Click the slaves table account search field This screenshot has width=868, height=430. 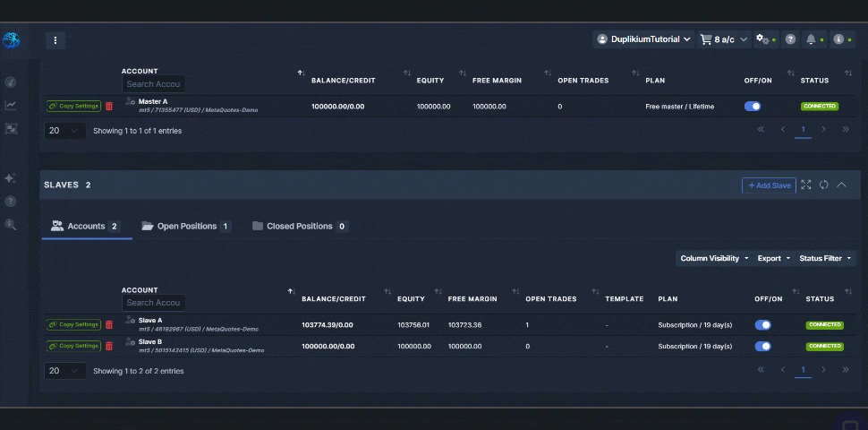tap(154, 303)
